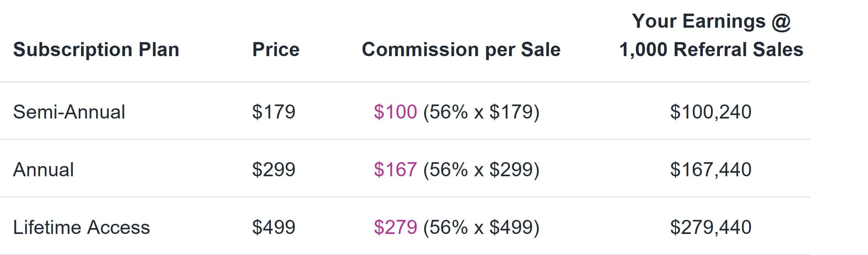The height and width of the screenshot is (255, 868).
Task: Select the Semi-Annual plan cell
Action: 69,112
